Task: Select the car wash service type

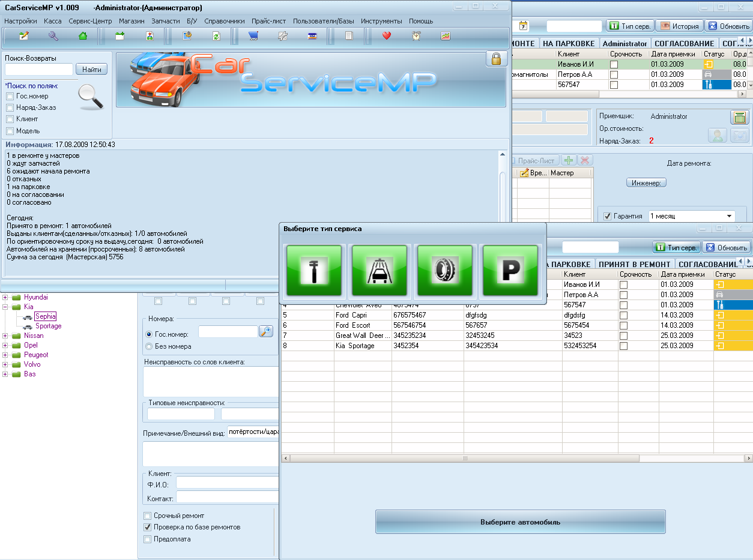Action: (380, 271)
